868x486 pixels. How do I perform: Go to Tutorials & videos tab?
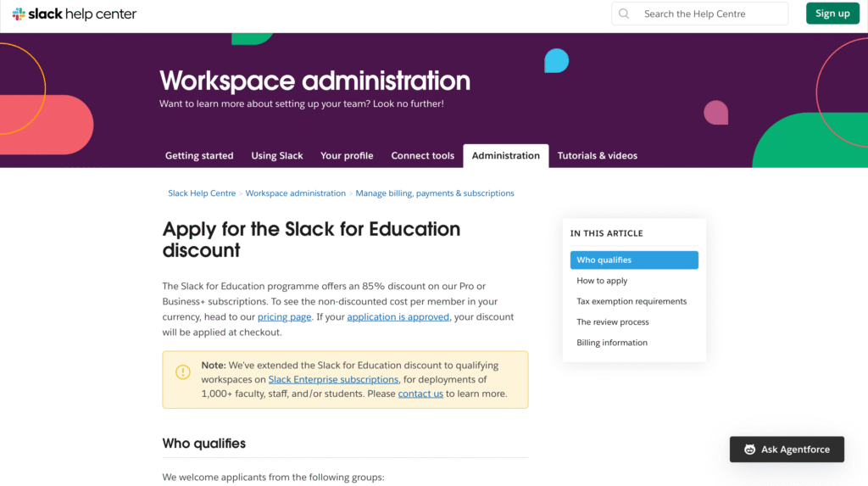click(598, 156)
